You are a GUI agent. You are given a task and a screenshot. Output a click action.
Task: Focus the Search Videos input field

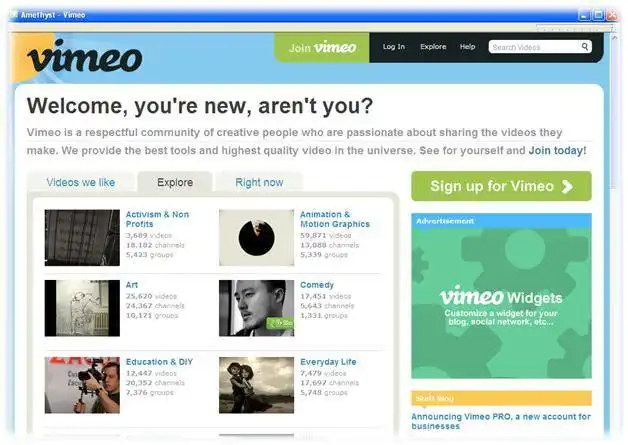tap(535, 47)
